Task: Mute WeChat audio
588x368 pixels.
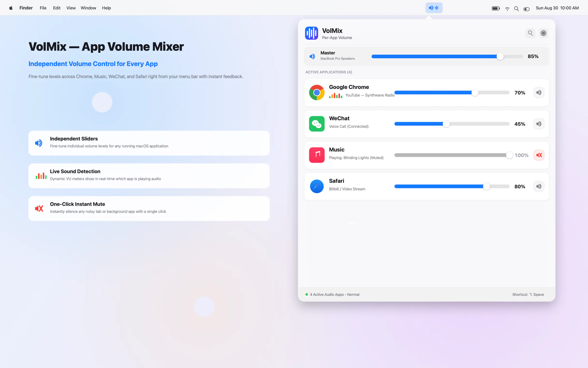Action: point(539,124)
